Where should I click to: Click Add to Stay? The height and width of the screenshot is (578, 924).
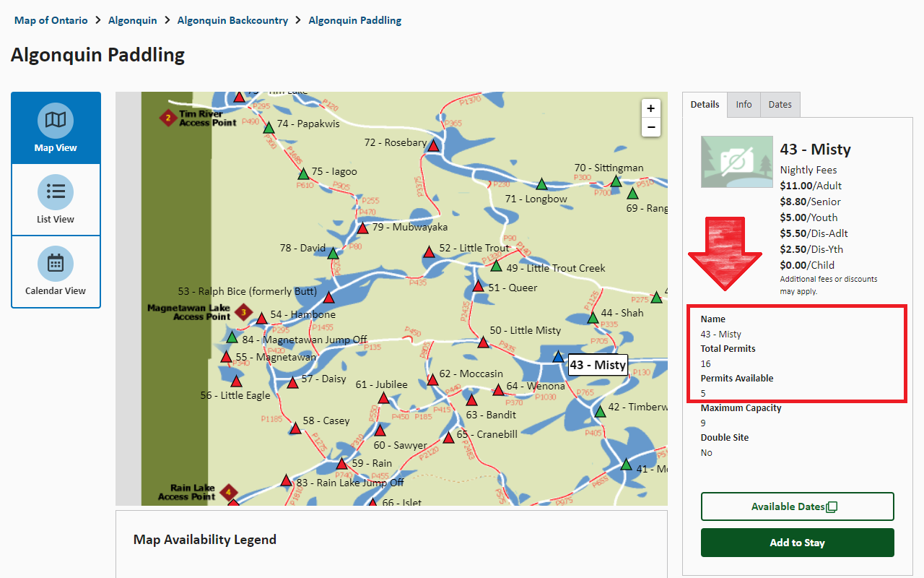pos(797,543)
